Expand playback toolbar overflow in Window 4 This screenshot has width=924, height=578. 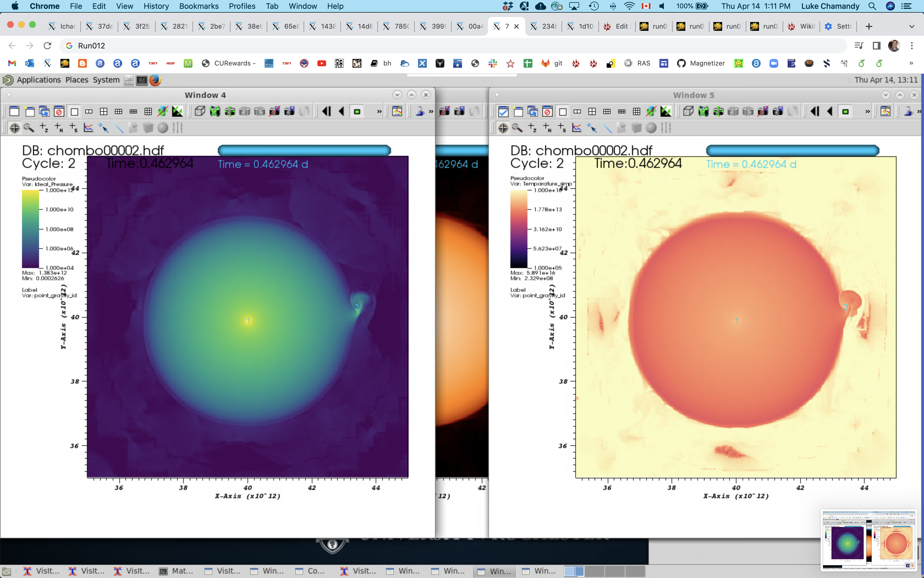pyautogui.click(x=379, y=111)
